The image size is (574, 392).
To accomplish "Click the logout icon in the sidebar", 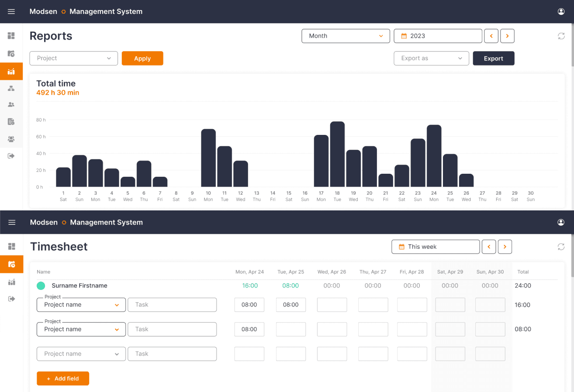I will tap(12, 155).
